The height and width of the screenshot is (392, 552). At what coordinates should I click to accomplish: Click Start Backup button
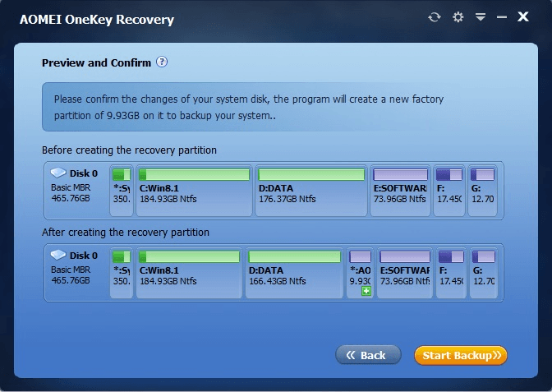[461, 355]
